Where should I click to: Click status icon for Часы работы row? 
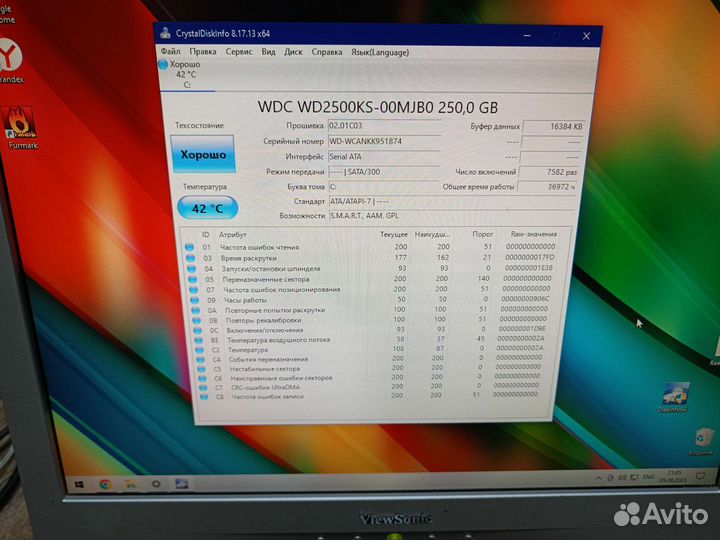(x=194, y=300)
